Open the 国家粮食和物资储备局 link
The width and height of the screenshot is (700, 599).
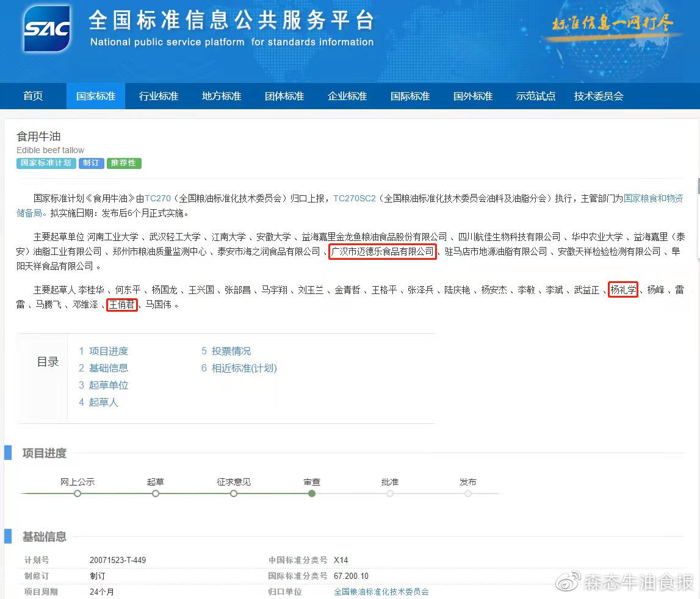653,198
